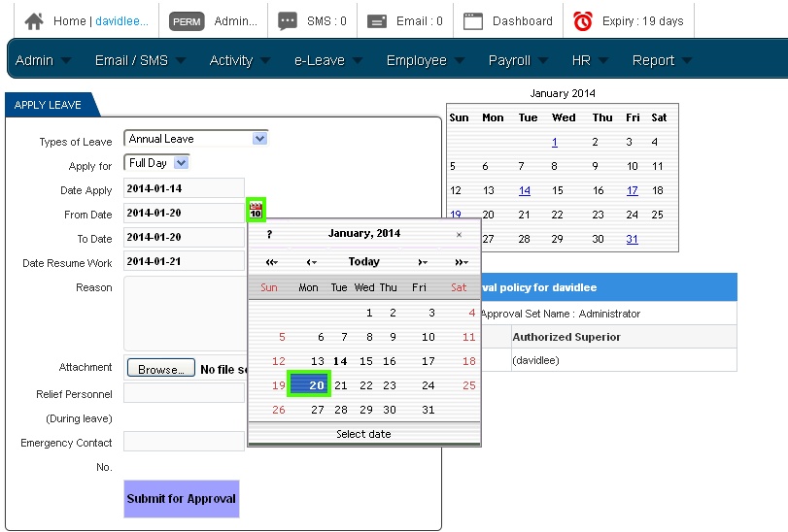
Task: Expand the Apply for Full Day dropdown
Action: pyautogui.click(x=181, y=163)
